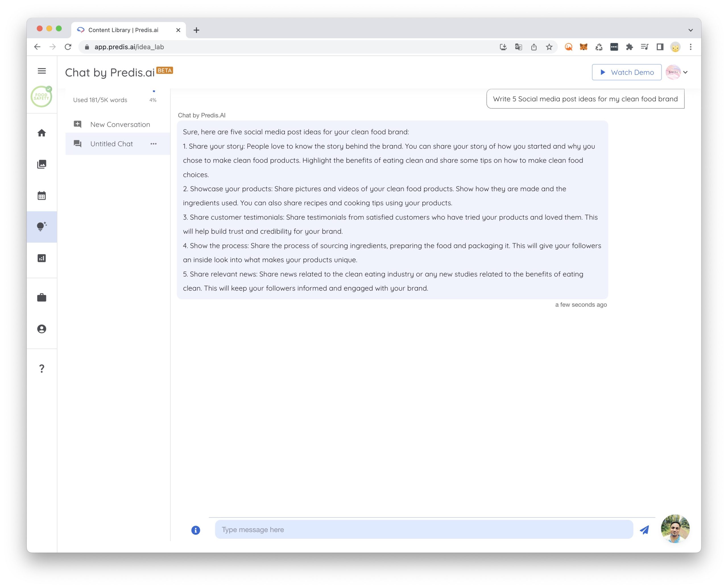The image size is (728, 588).
Task: Open Untitled Chat three-dot options
Action: tap(153, 144)
